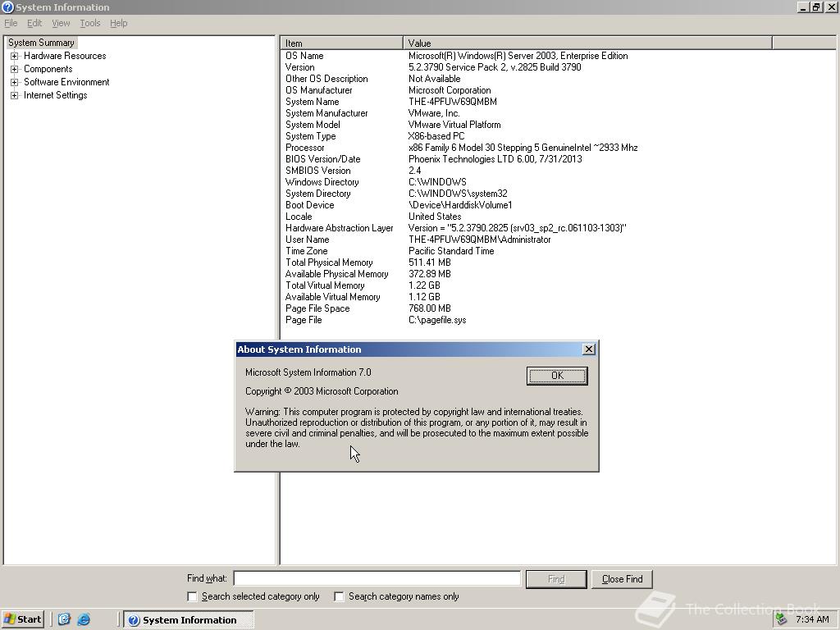Click OK in About System Information dialog

557,376
